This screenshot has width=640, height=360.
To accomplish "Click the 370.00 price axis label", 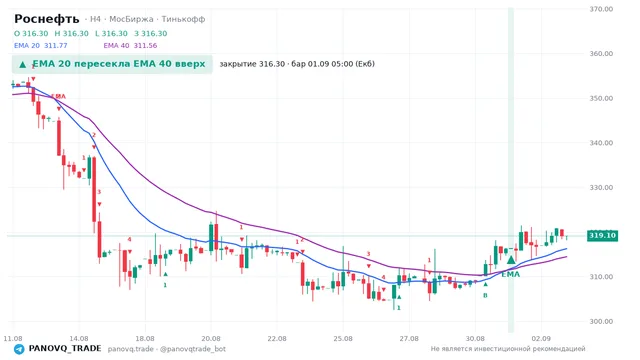I will click(601, 9).
